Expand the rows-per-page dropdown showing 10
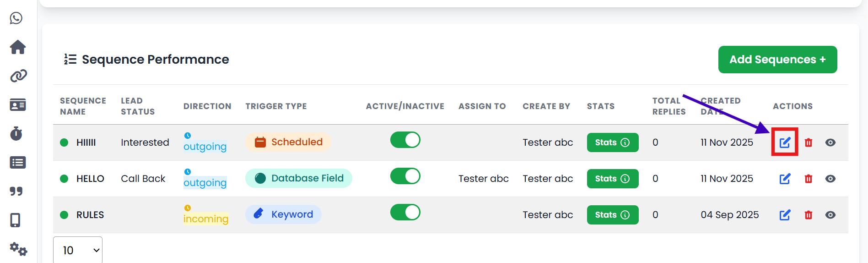 (x=78, y=250)
